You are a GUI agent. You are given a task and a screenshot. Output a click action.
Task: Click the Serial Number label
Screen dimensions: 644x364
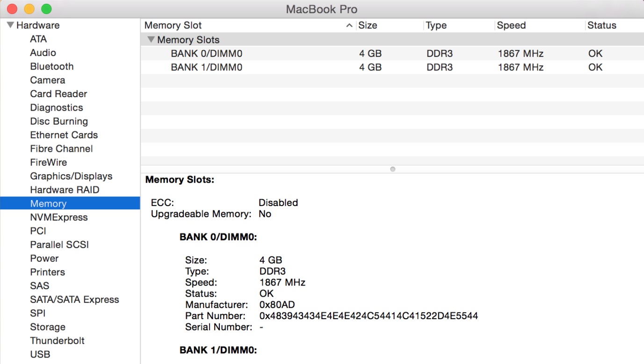[219, 327]
